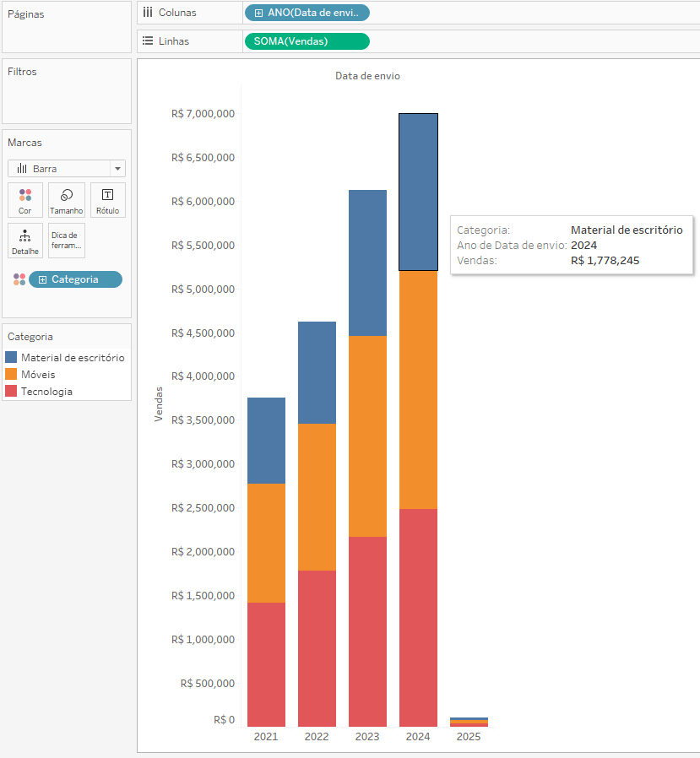This screenshot has width=700, height=758.
Task: Click the 2023 label on the x-axis
Action: 367,737
